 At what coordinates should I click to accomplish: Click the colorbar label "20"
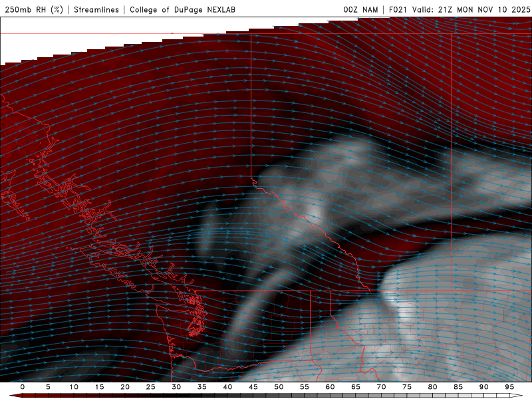(125, 387)
